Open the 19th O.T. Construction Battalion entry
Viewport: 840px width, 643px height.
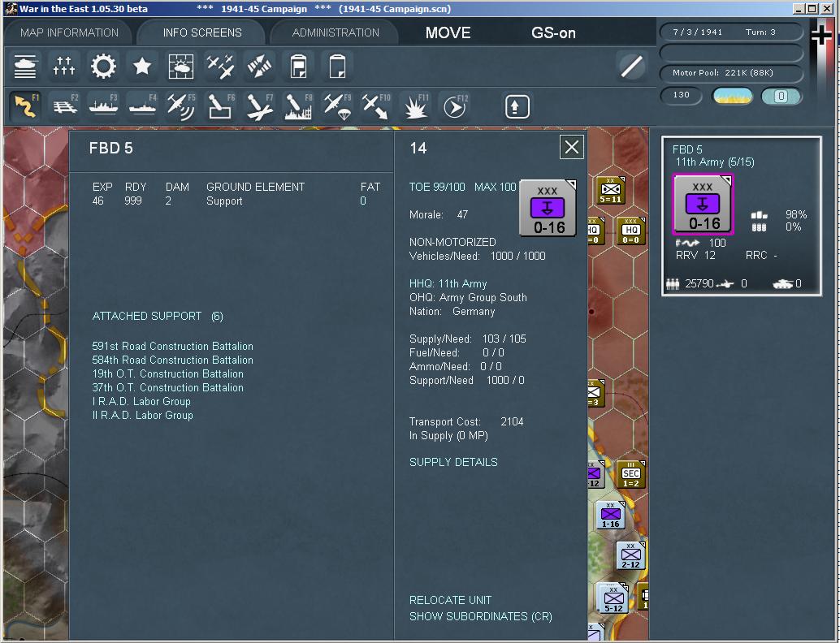[x=167, y=373]
